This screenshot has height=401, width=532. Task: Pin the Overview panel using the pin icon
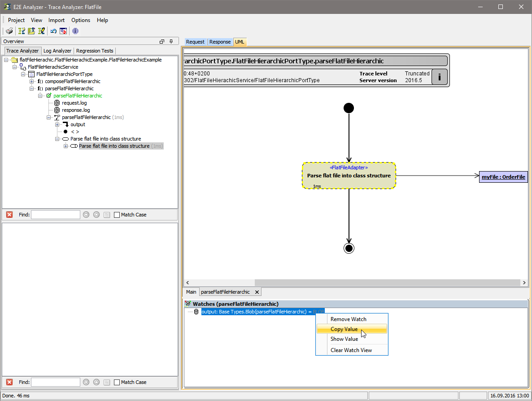(170, 41)
